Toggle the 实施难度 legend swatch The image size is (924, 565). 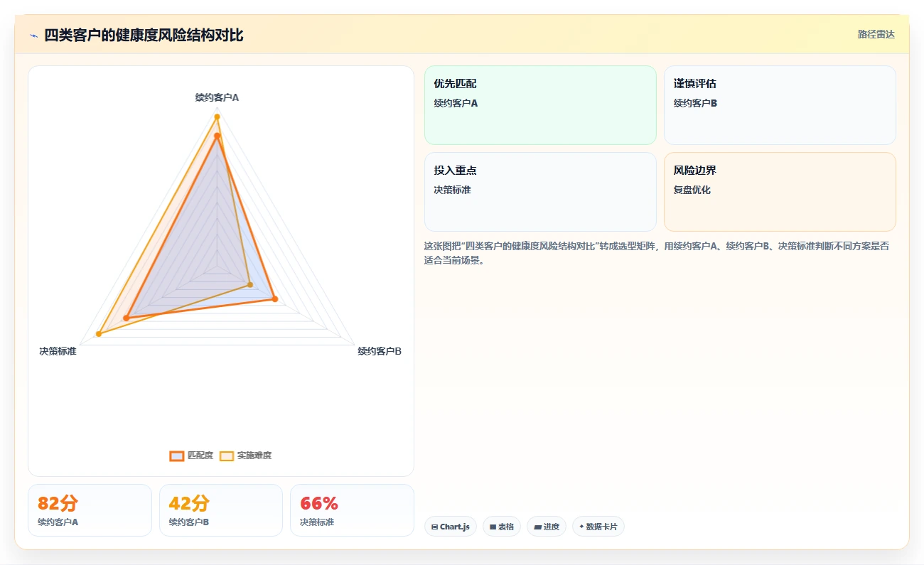(x=227, y=456)
